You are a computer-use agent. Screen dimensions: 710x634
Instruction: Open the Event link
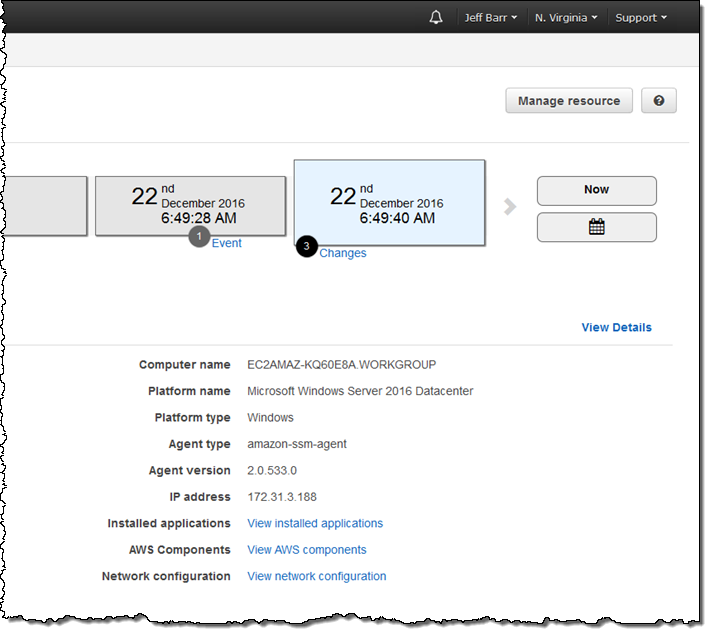point(226,243)
